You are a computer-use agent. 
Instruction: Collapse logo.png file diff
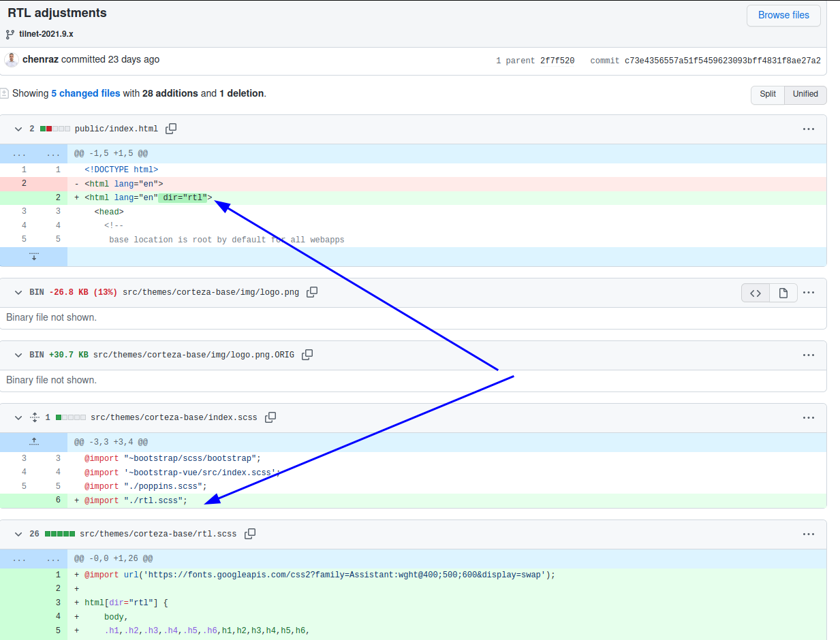18,292
